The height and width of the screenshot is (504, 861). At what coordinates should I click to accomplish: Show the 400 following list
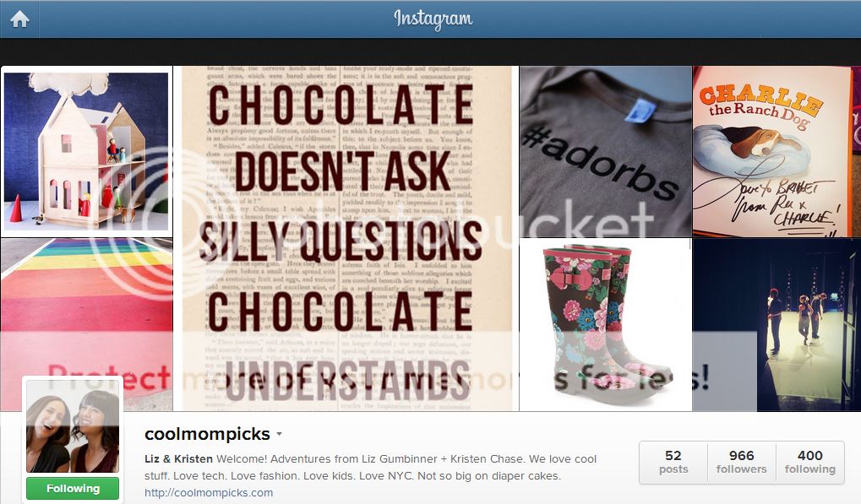pyautogui.click(x=810, y=463)
